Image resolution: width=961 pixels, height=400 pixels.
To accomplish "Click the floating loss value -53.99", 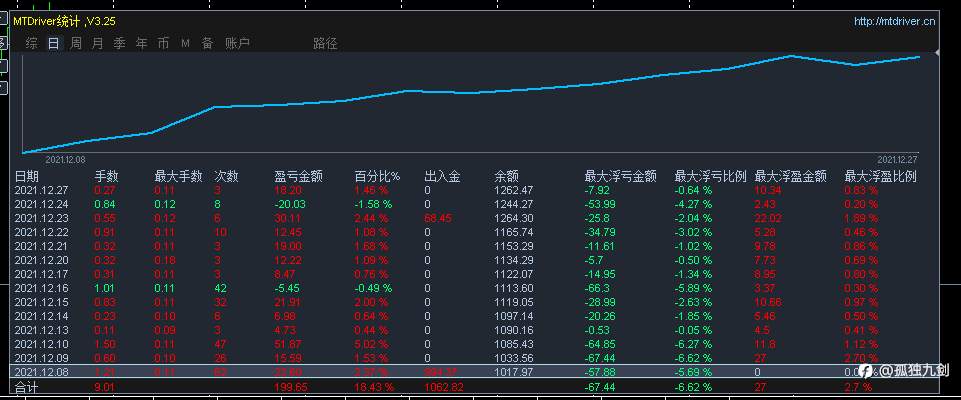I will pos(600,205).
